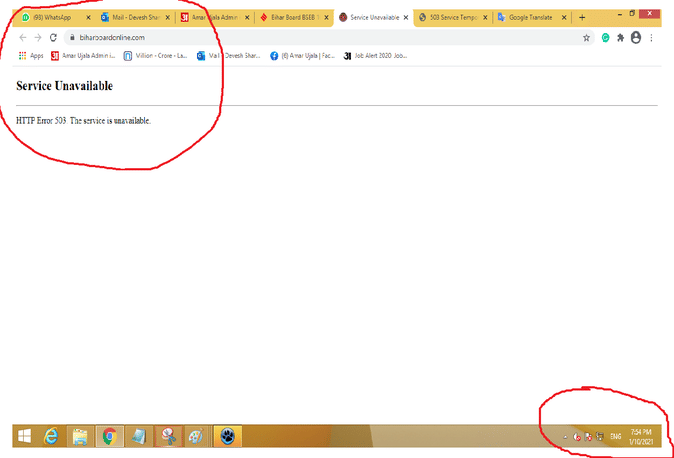Bookmark this page with the star icon

click(x=586, y=37)
